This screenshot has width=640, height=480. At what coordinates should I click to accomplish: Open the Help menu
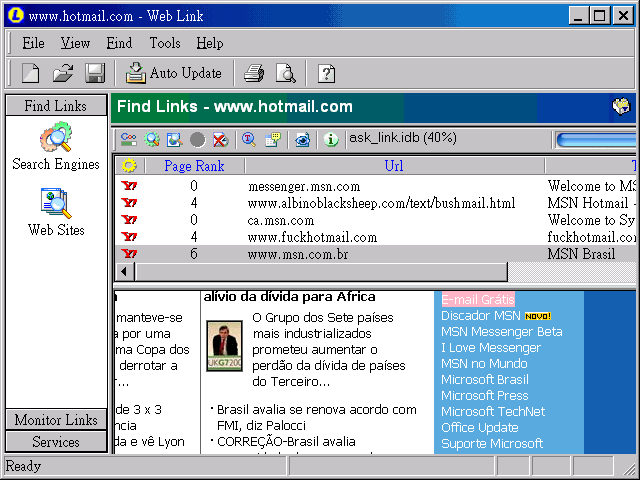click(x=210, y=43)
